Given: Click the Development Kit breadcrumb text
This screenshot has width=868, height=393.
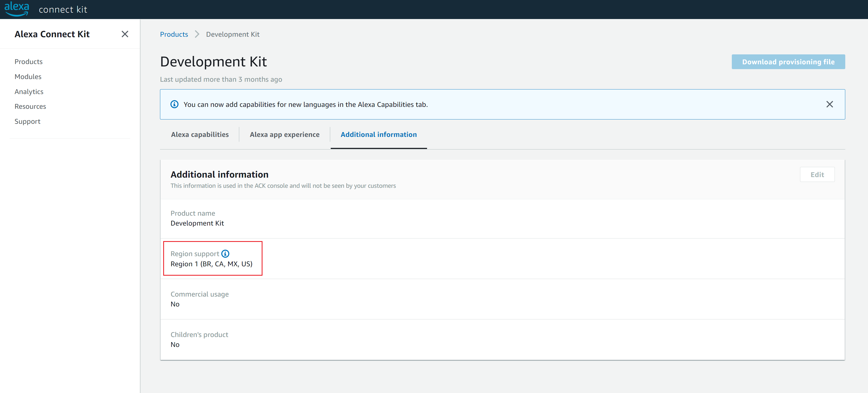Looking at the screenshot, I should (233, 34).
